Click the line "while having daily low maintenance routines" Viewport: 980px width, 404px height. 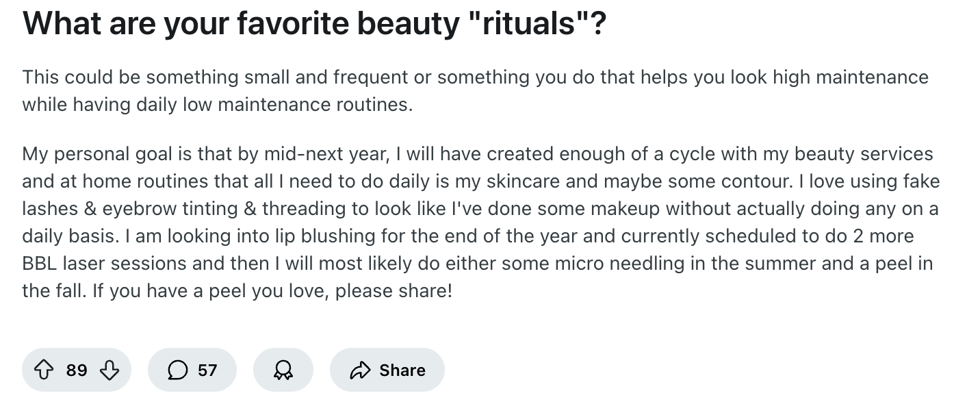218,105
